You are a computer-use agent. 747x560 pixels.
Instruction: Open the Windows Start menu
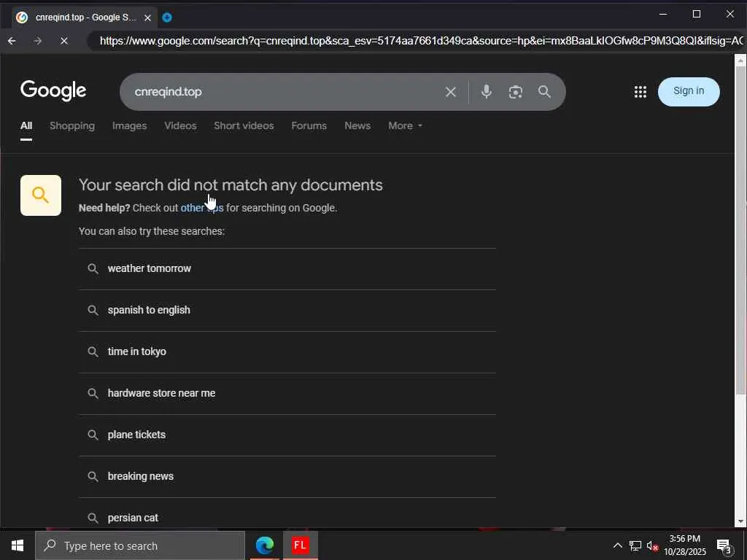(18, 545)
